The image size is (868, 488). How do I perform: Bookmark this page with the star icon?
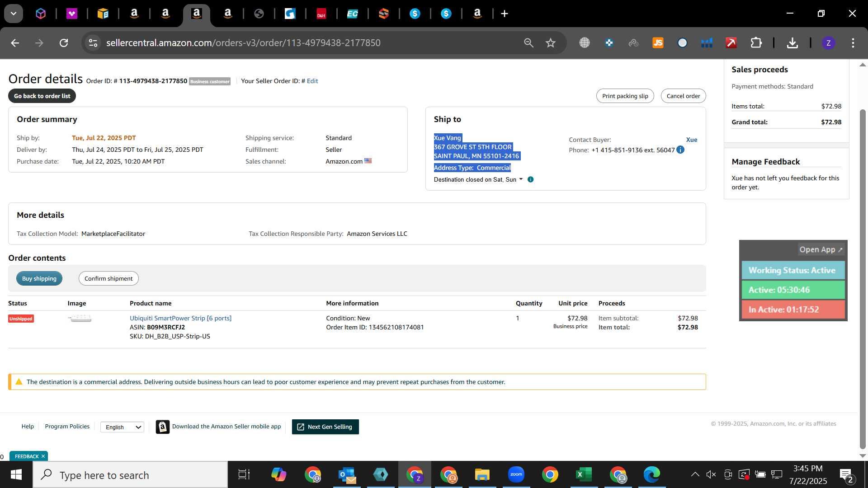(x=550, y=43)
